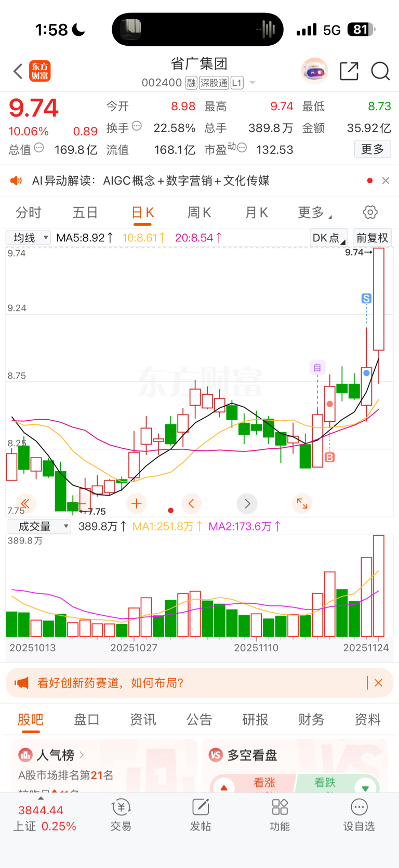Screen dimensions: 399x868
Task: Jump chart to earliest with double-left arrow
Action: 25,503
